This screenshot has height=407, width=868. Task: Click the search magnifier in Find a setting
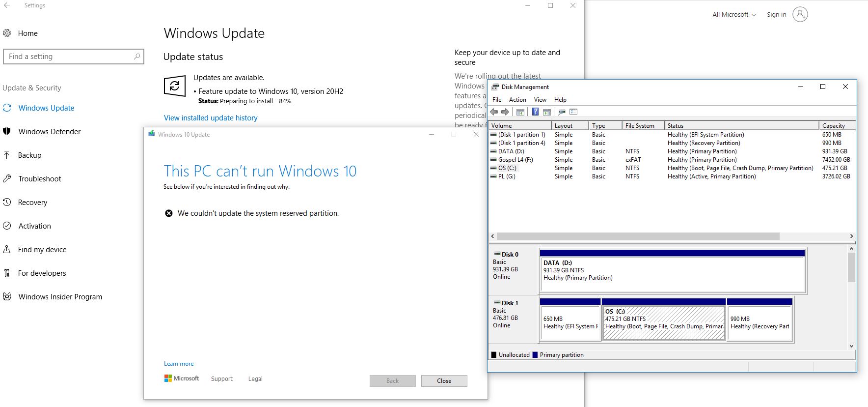click(137, 57)
